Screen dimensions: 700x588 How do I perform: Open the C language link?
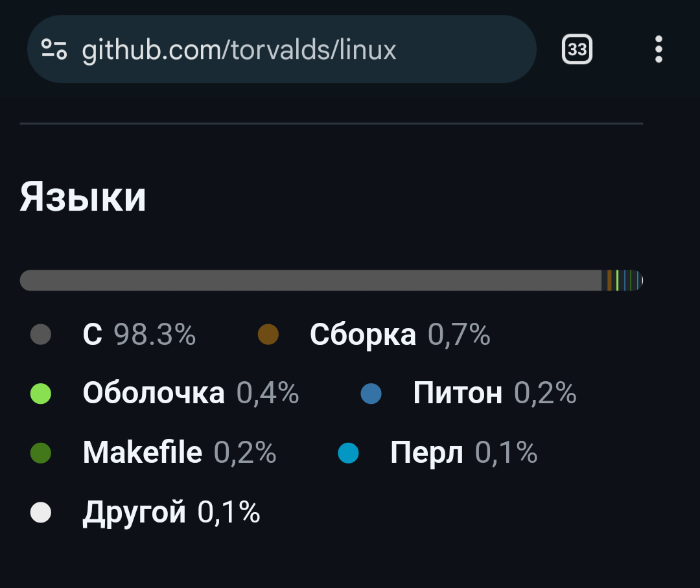click(x=139, y=335)
